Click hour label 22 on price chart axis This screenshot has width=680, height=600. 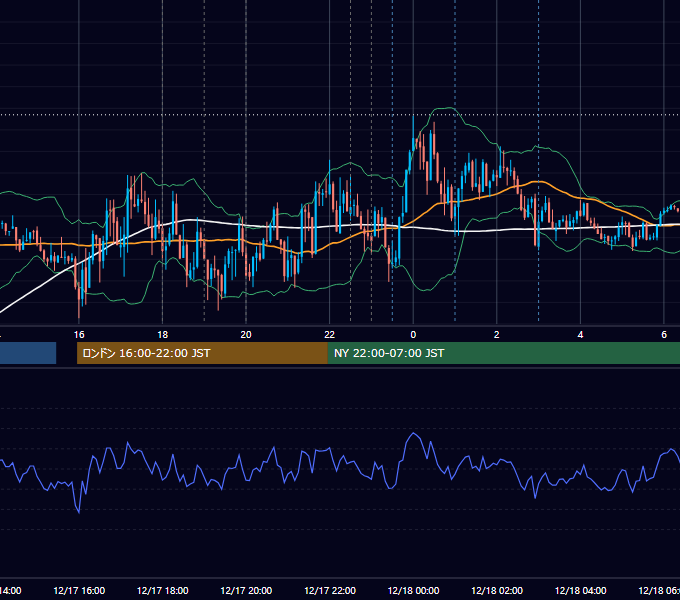tap(330, 335)
